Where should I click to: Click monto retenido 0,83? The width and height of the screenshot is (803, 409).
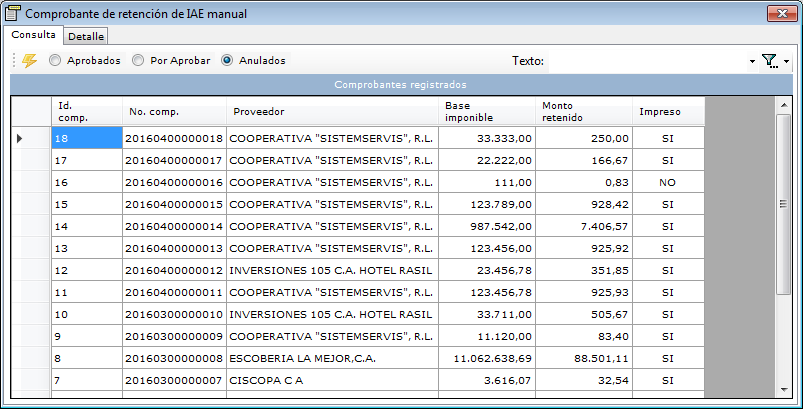click(584, 182)
